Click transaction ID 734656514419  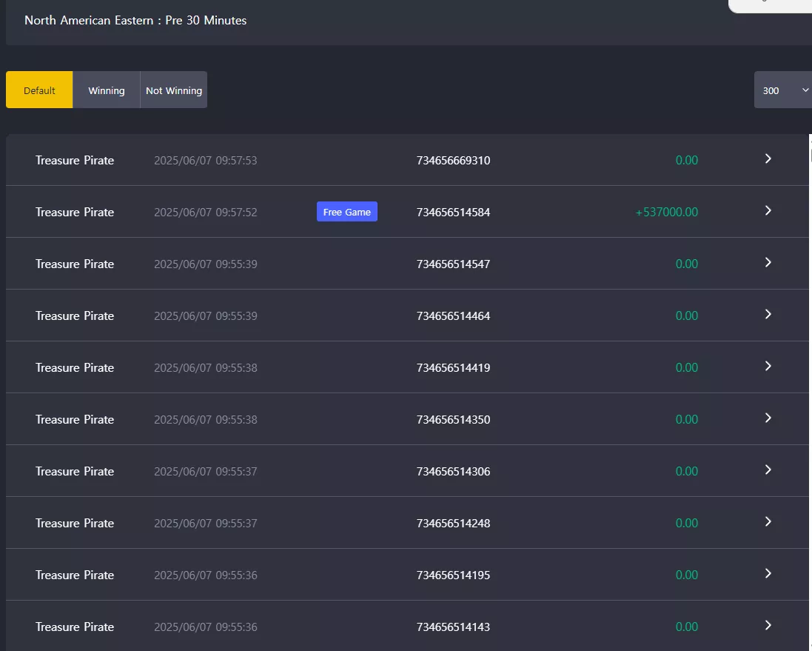(x=453, y=367)
